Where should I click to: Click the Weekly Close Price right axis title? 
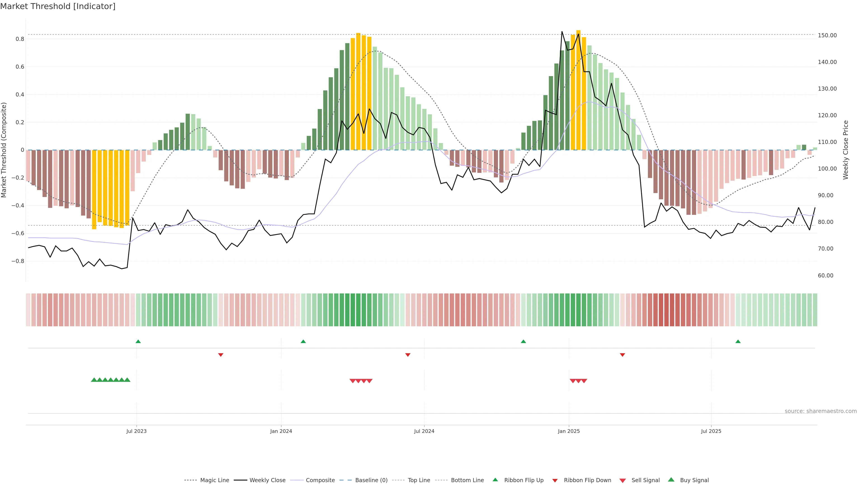point(845,150)
